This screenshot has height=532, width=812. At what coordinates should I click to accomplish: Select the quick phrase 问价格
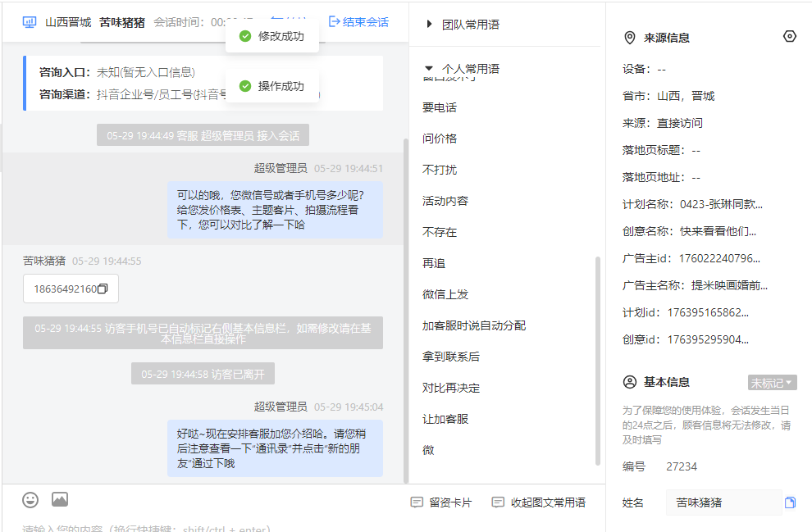pyautogui.click(x=440, y=139)
